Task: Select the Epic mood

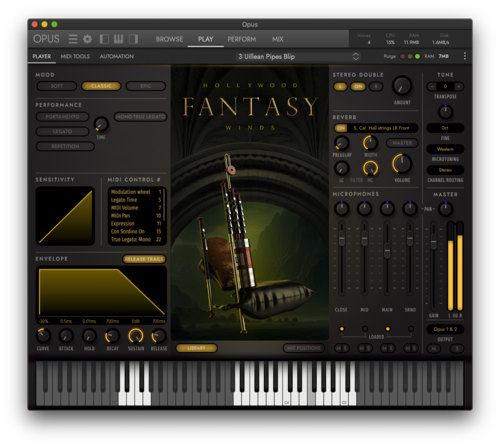Action: (x=146, y=86)
